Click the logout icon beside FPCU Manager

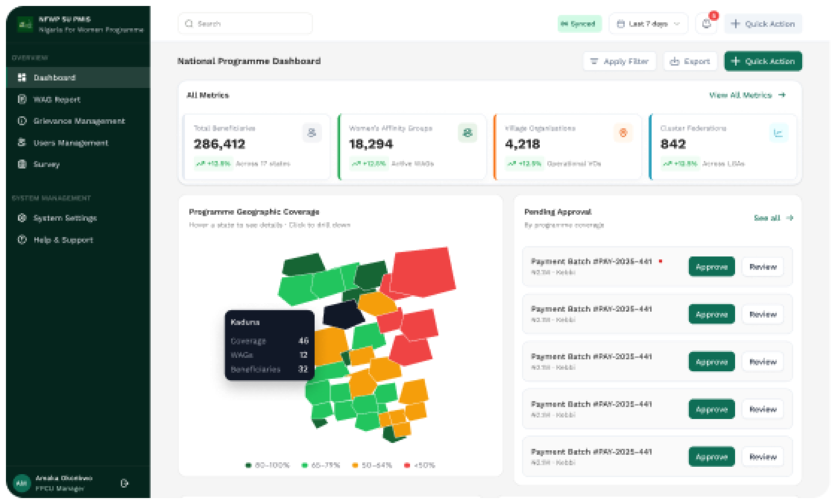(124, 483)
